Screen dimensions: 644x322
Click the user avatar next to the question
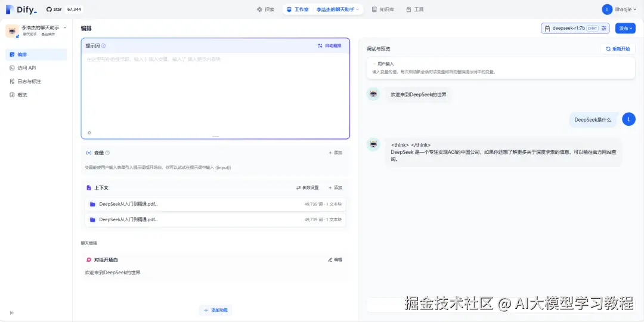[x=628, y=119]
